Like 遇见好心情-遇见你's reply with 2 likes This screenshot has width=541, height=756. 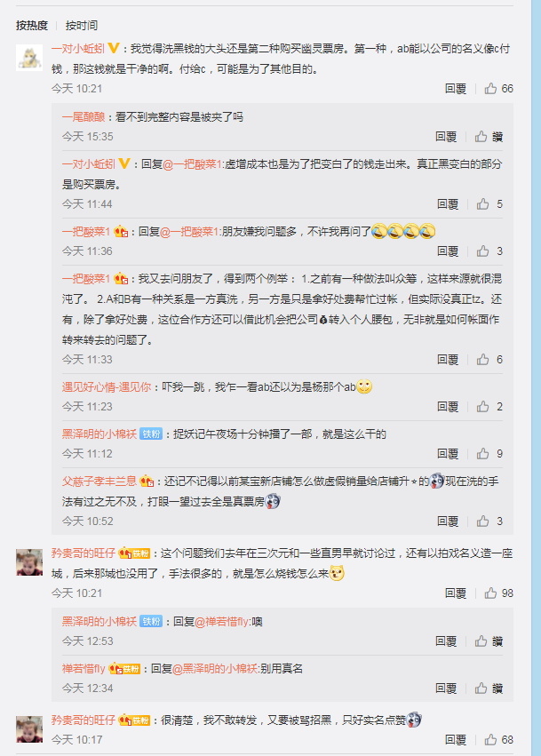[x=489, y=407]
